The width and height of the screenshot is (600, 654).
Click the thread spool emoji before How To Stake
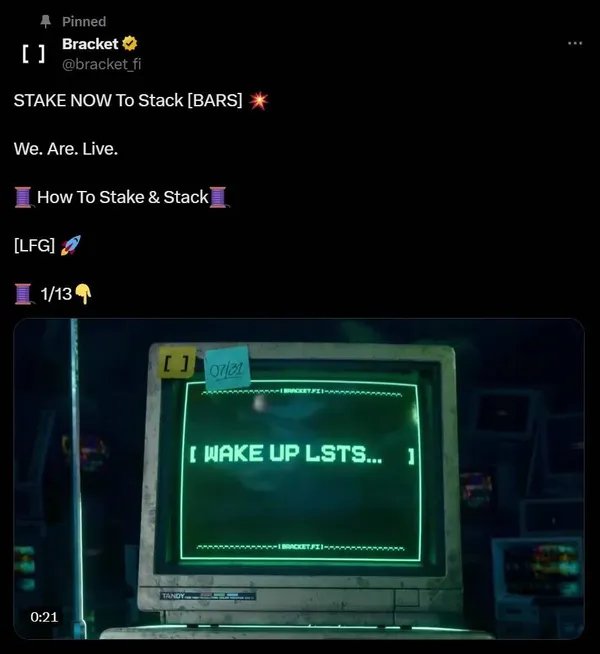23,197
